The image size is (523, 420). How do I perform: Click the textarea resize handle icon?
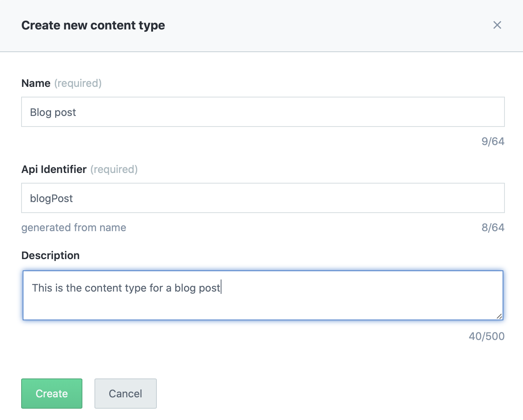click(x=500, y=316)
